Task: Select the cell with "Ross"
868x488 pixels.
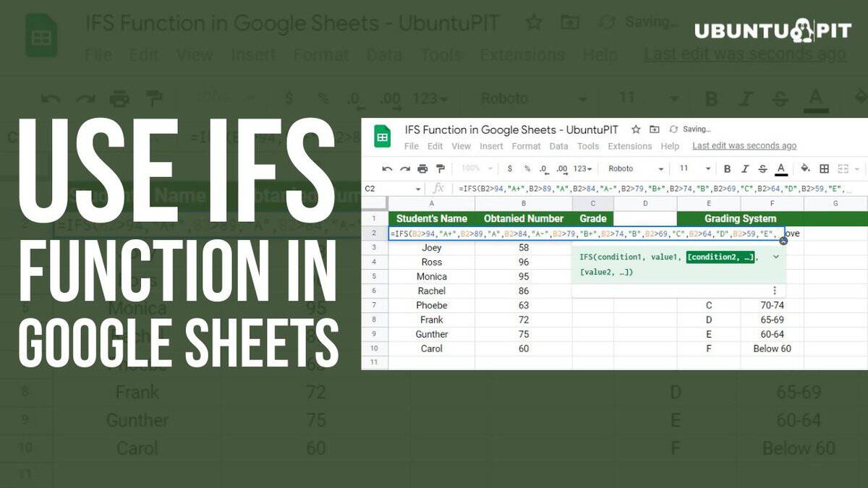Action: click(x=432, y=262)
